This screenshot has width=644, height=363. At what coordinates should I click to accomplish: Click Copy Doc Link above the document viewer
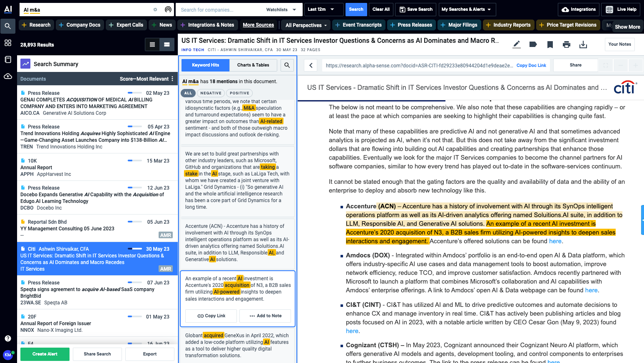coord(531,65)
